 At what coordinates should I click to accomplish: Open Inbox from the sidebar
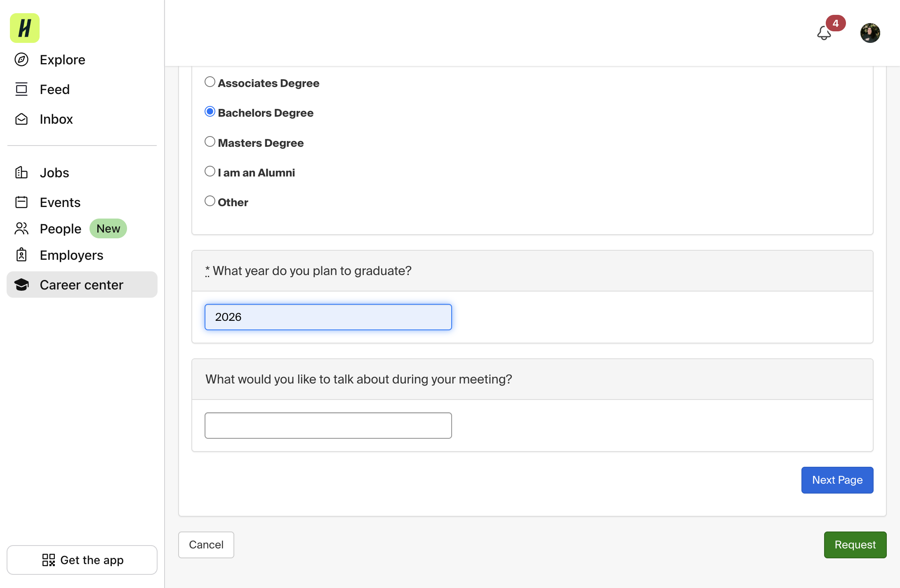coord(57,119)
